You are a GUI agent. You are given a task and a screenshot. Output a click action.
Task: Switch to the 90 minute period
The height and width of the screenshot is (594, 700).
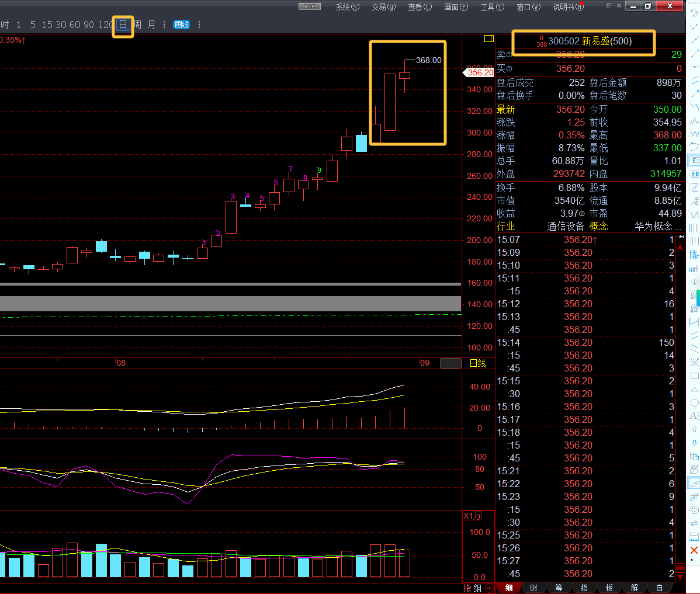pyautogui.click(x=89, y=25)
